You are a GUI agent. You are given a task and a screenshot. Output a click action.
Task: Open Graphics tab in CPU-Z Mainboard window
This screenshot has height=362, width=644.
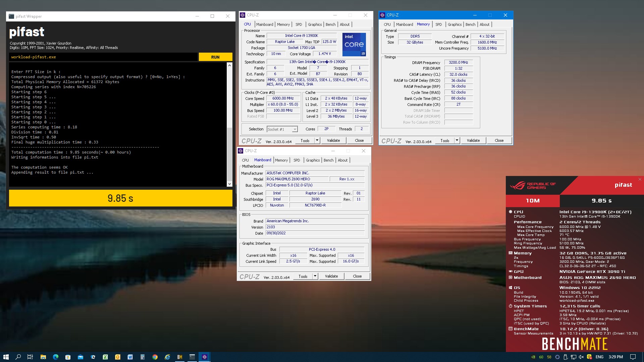[313, 160]
